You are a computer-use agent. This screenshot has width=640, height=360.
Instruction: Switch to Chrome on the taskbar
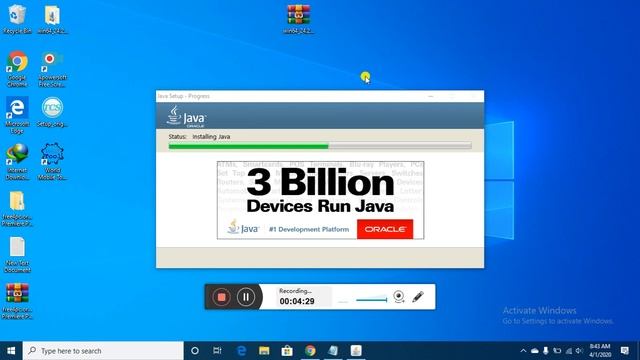pos(310,351)
